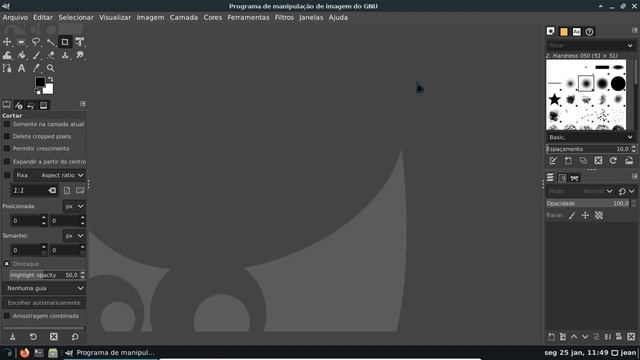Viewport: 640px width, 360px height.
Task: Switch to the Undo History tab
Action: pos(31,105)
